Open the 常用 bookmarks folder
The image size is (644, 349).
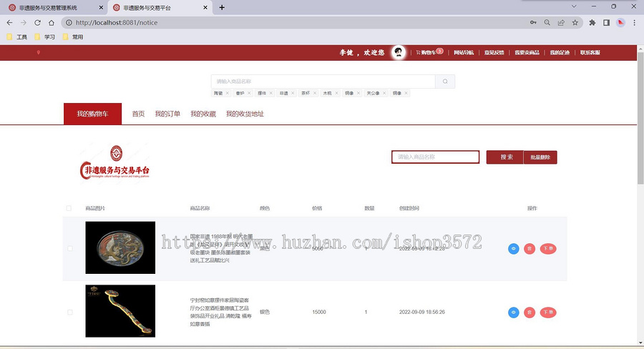73,37
